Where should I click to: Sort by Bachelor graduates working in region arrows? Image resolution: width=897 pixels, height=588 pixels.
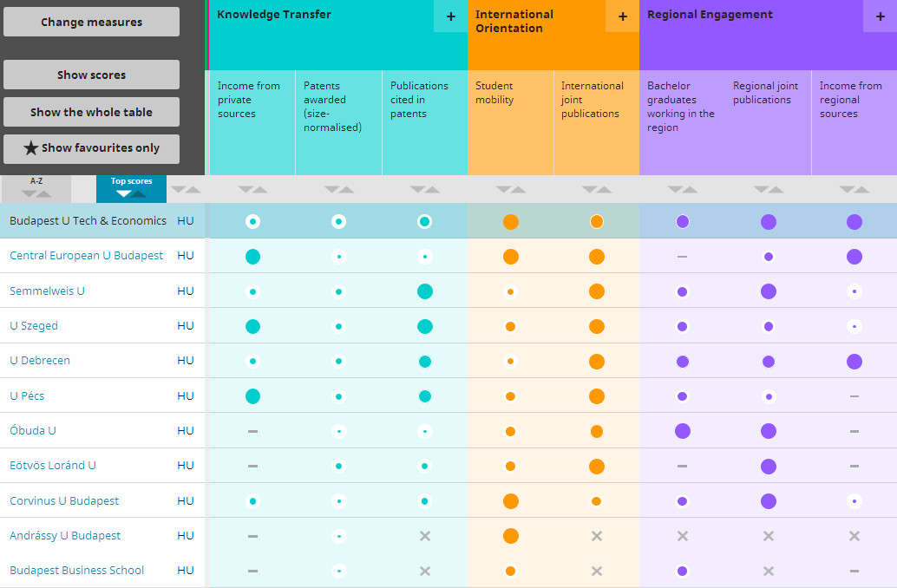click(683, 189)
